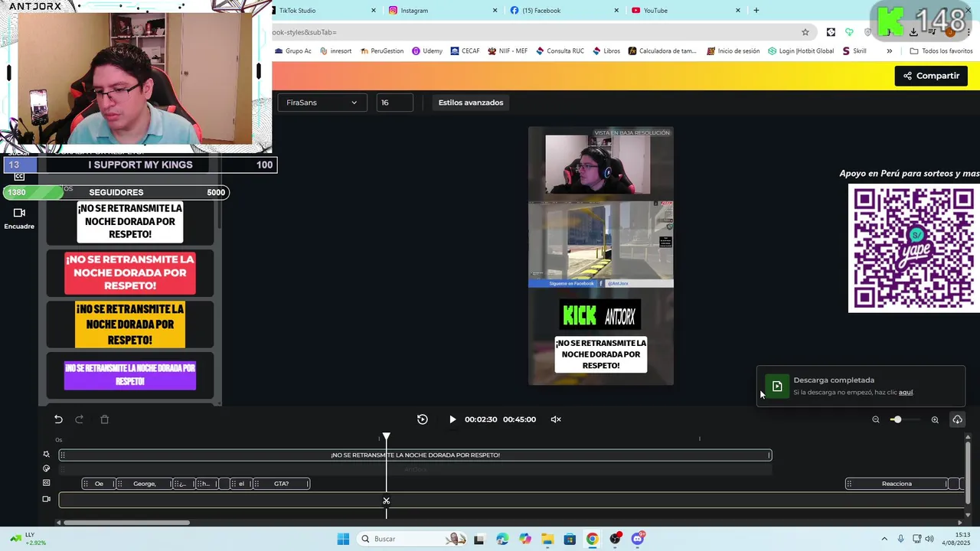This screenshot has width=980, height=551.
Task: Open Estilos avanzados options
Action: (471, 103)
